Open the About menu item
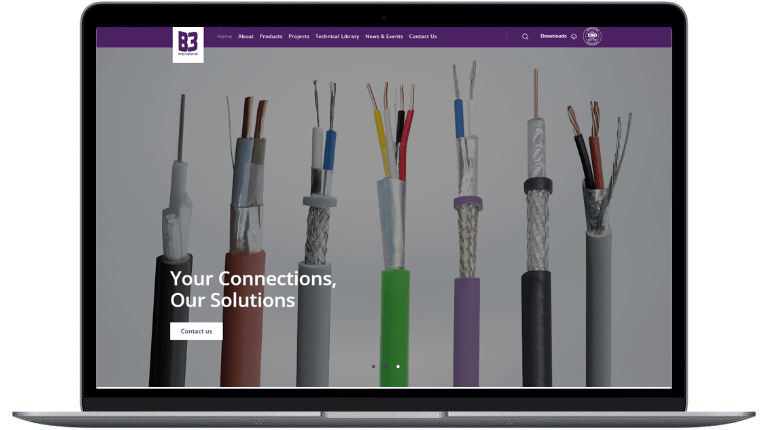 tap(246, 36)
